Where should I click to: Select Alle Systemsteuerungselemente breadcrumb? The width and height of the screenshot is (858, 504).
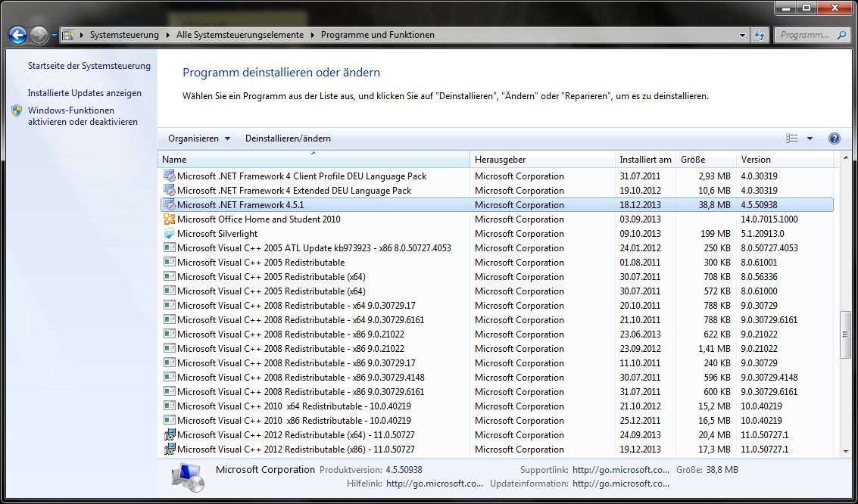[x=239, y=35]
